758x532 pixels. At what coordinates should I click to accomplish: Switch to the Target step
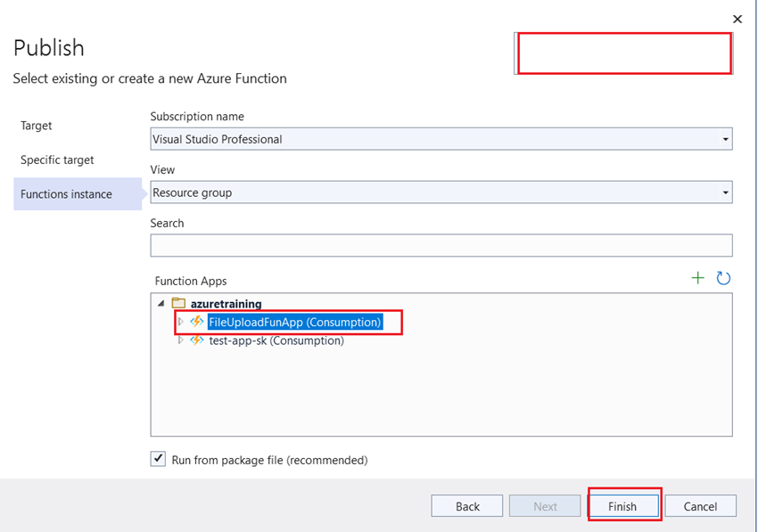[36, 126]
